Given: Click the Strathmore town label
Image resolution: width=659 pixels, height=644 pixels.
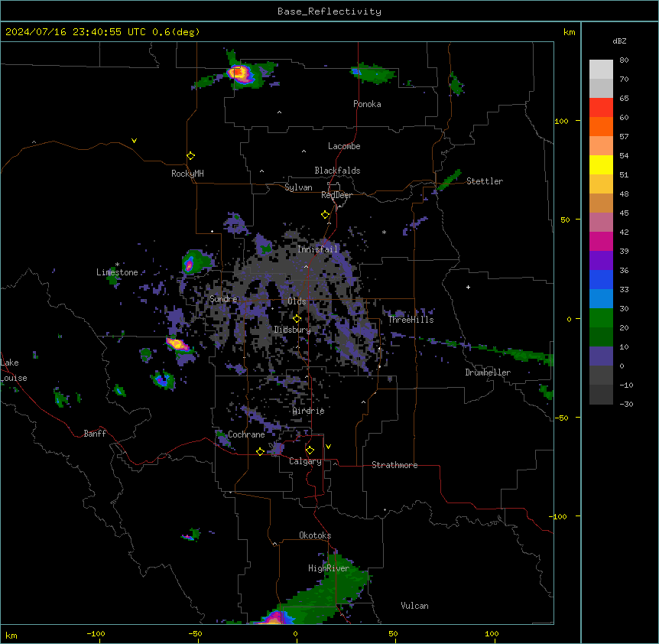Looking at the screenshot, I should click(394, 465).
